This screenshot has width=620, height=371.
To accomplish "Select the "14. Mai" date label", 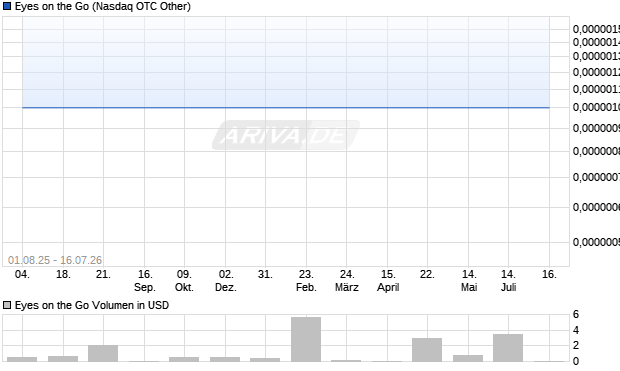I will pos(469,280).
